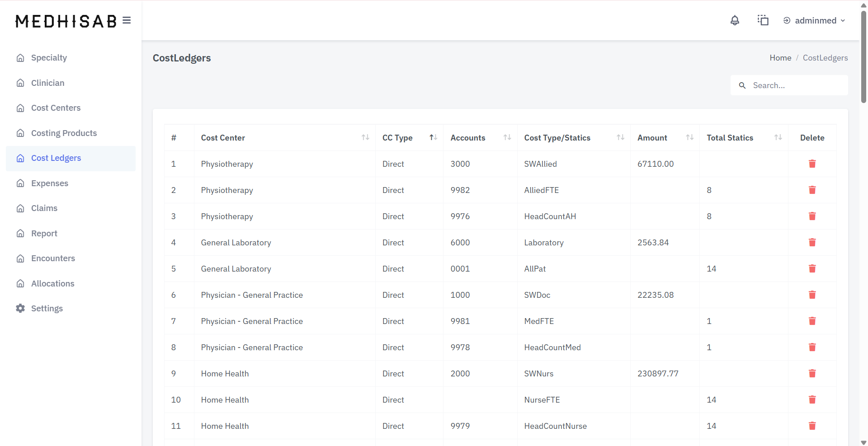This screenshot has height=446, width=868.
Task: Open Settings via the gear icon
Action: 20,308
